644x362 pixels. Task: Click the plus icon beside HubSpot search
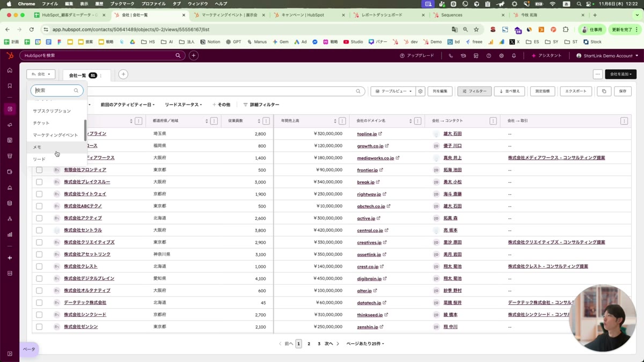[194, 55]
